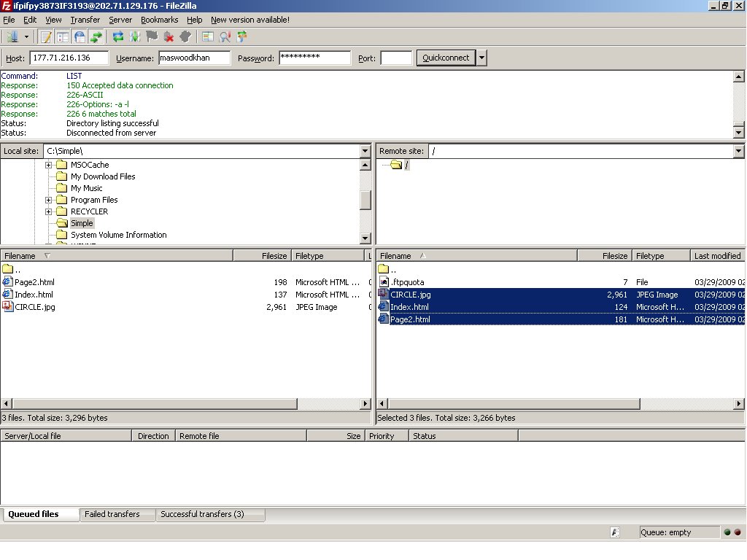The image size is (747, 560).
Task: Click the colored-list toolbar icon beside Reconnect
Action: click(208, 36)
